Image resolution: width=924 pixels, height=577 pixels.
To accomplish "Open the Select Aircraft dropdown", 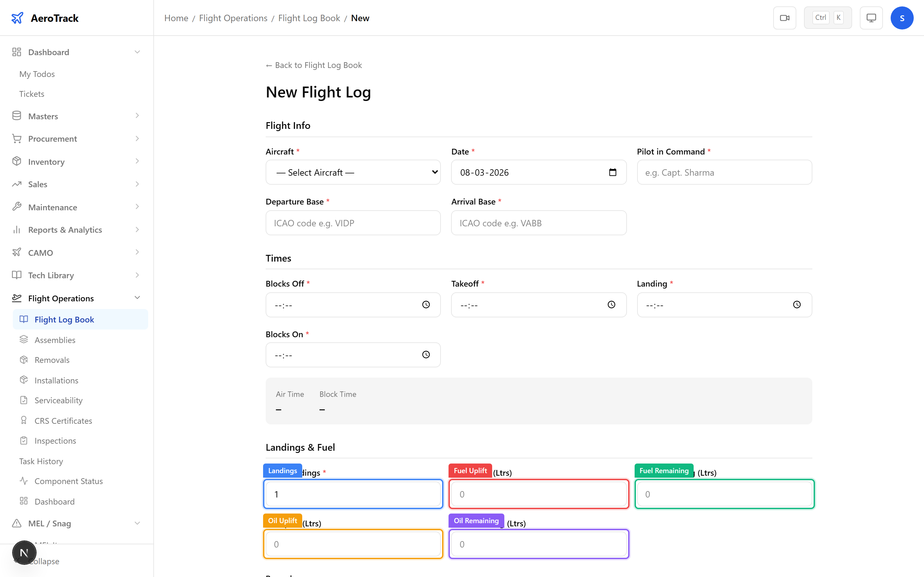I will pos(353,172).
